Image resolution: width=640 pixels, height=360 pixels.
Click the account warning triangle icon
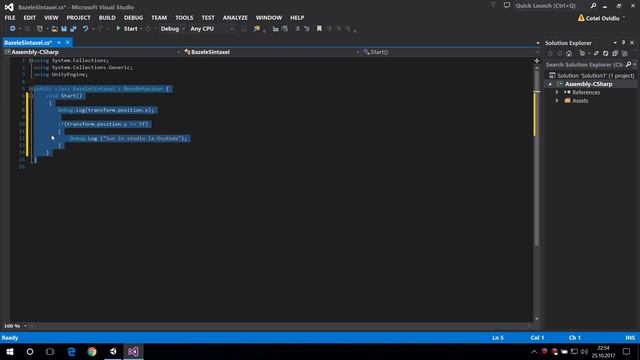(x=581, y=18)
